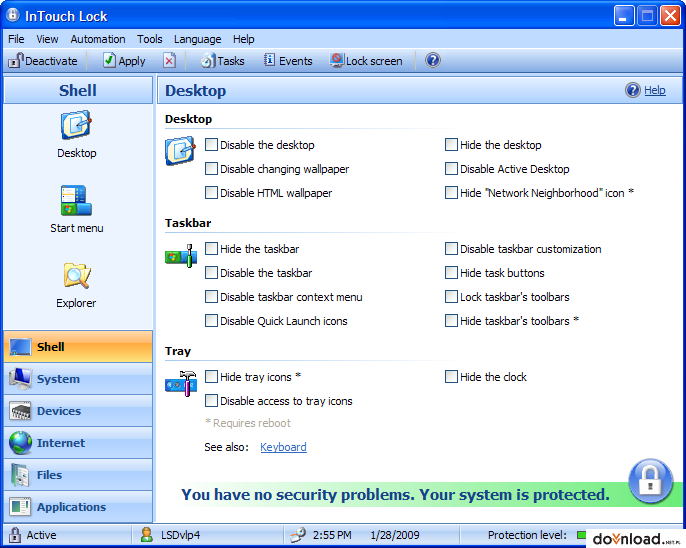
Task: Open the Devices category tab
Action: coord(78,411)
